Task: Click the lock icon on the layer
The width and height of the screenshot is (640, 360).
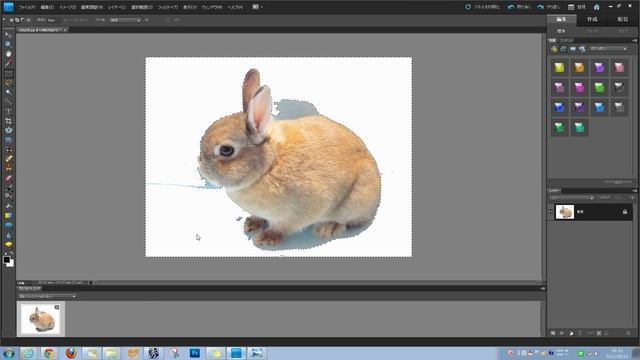Action: 625,212
